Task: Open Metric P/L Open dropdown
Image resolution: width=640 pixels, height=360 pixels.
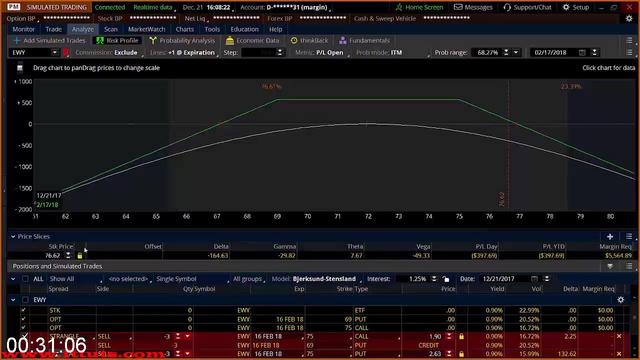Action: 322,53
